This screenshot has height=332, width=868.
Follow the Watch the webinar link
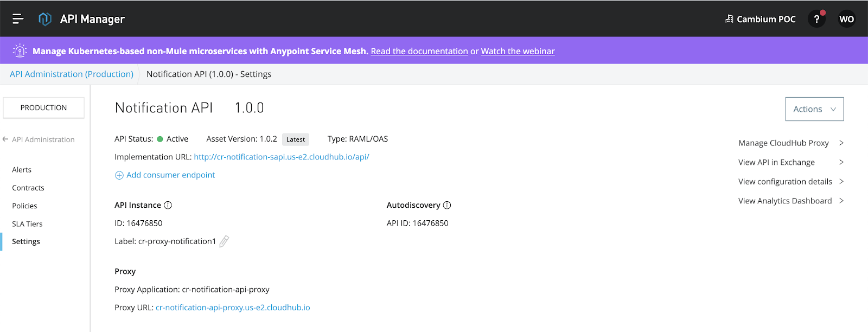[x=518, y=51]
